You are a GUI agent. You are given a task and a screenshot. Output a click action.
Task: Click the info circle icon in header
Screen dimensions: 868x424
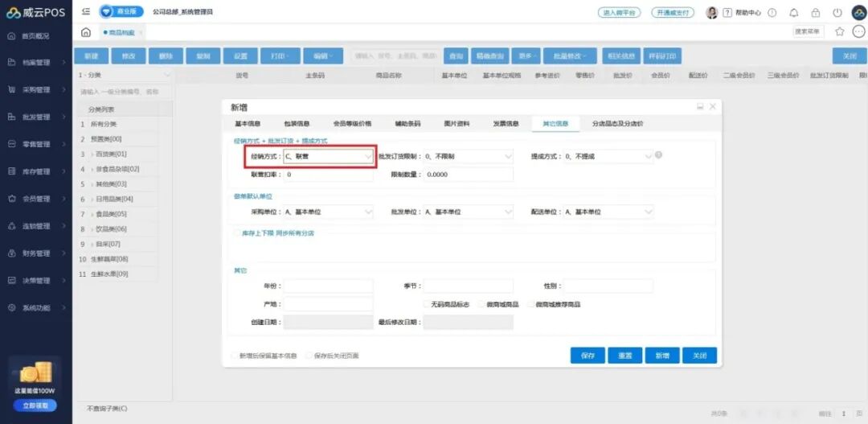(772, 13)
